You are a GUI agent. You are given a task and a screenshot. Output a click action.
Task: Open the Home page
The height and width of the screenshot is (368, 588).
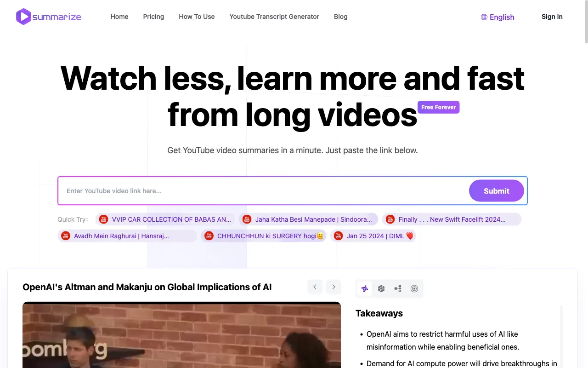(x=119, y=17)
